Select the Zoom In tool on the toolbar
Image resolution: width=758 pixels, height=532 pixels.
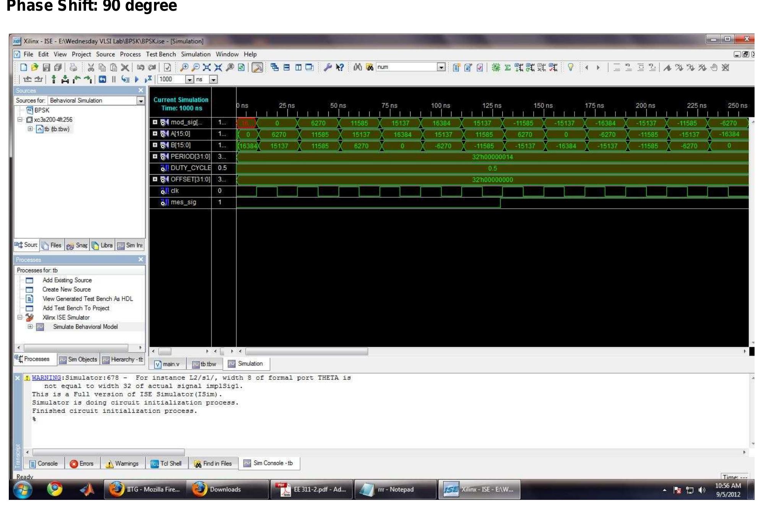(x=184, y=67)
